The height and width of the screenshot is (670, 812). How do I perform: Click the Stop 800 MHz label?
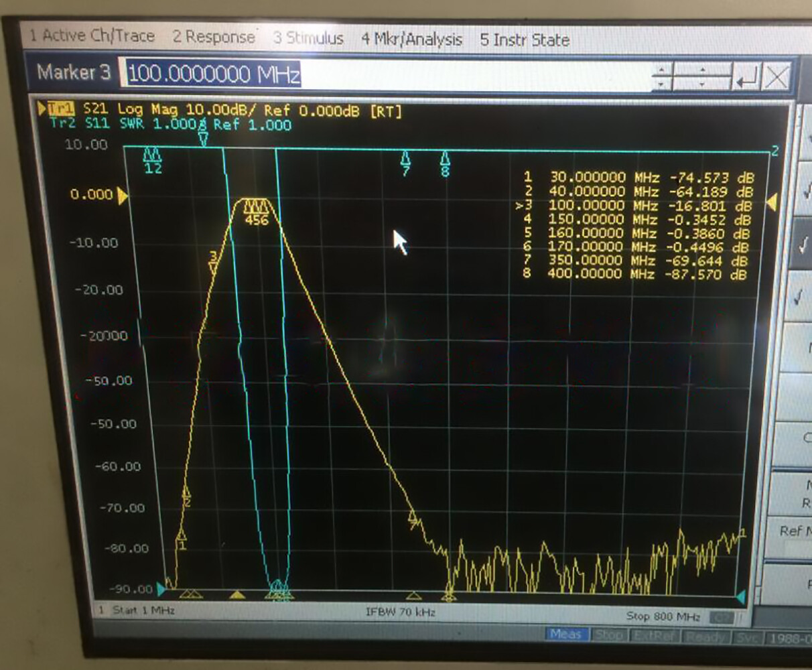(663, 616)
